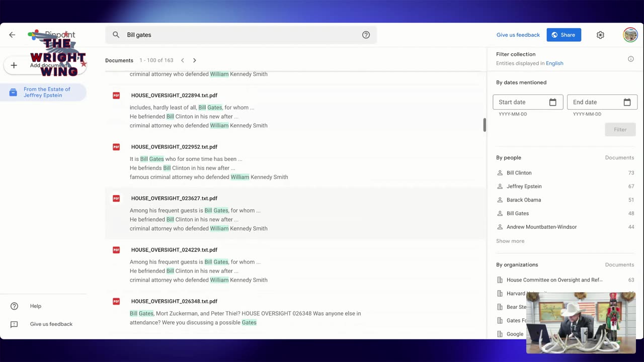Click the Help question mark icon

click(x=14, y=306)
